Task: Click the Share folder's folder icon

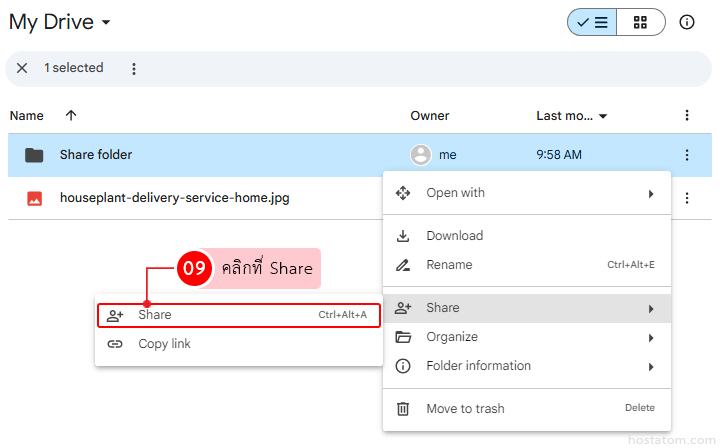Action: click(34, 155)
